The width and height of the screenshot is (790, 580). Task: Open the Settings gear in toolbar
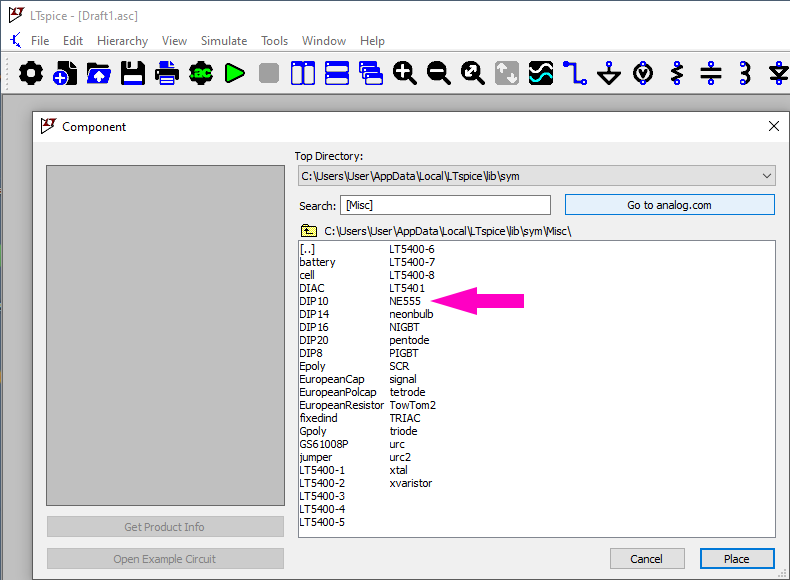[31, 74]
